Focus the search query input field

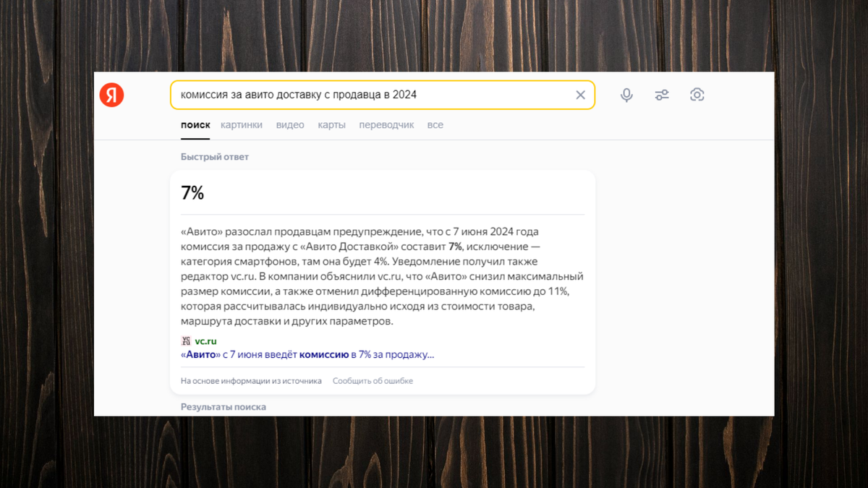pos(383,95)
